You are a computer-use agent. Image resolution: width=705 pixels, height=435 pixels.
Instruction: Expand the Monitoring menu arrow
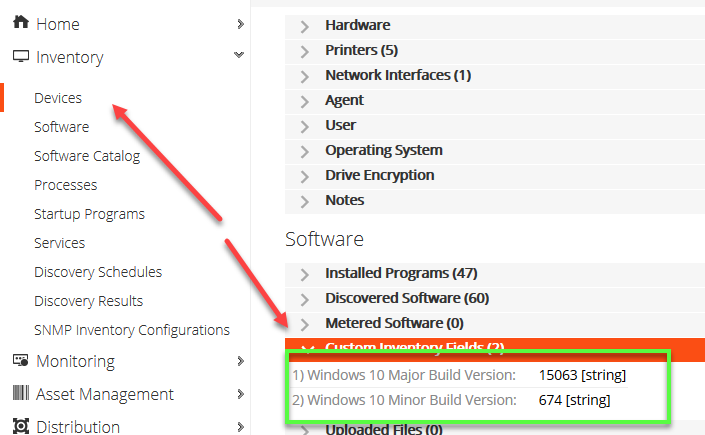coord(240,361)
